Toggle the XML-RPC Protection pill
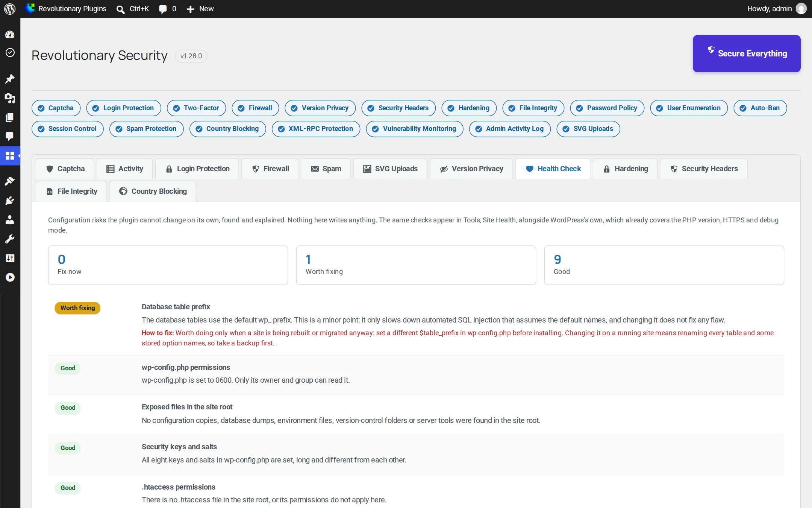 (316, 129)
